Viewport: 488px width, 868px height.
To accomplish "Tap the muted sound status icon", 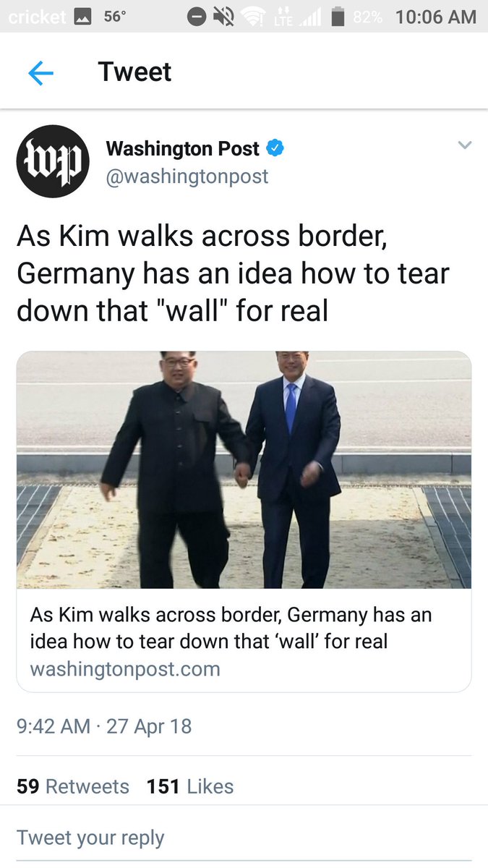I will click(x=223, y=17).
